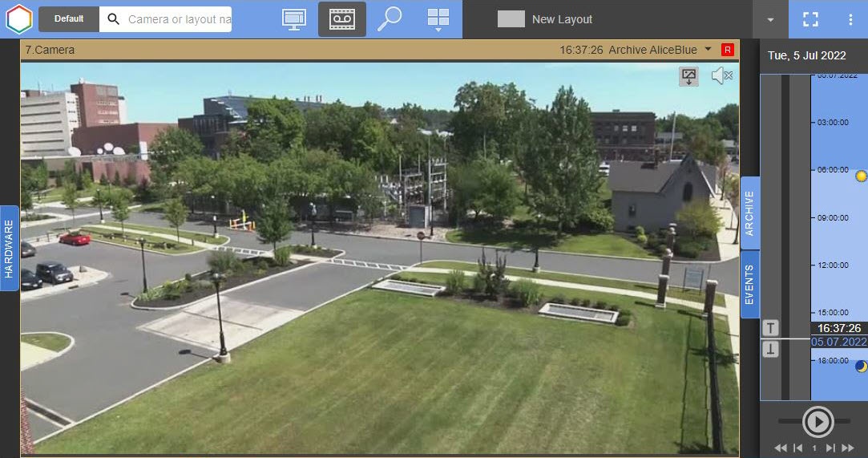Open the archive search magnifier tool
The image size is (868, 458).
(x=390, y=19)
